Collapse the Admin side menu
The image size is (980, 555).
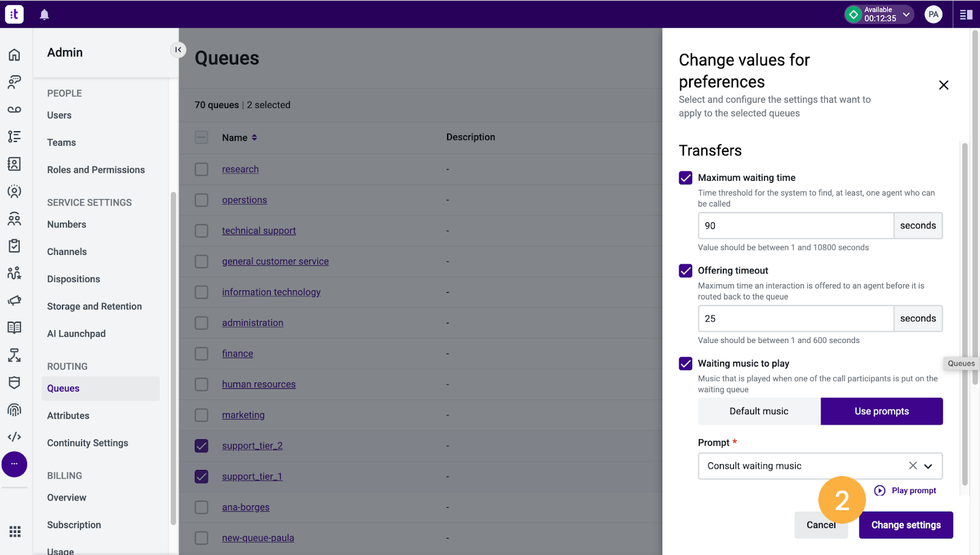(x=178, y=50)
